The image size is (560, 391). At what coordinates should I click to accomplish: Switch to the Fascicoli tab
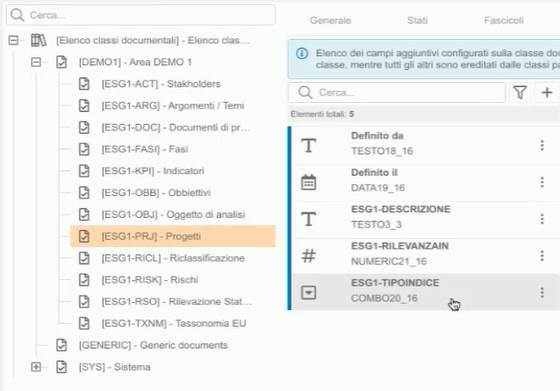[x=504, y=20]
